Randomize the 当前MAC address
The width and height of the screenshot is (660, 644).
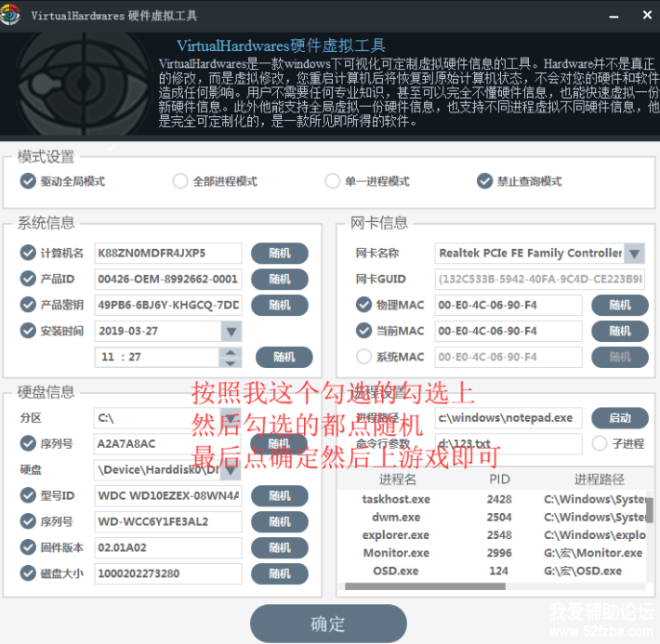click(620, 331)
